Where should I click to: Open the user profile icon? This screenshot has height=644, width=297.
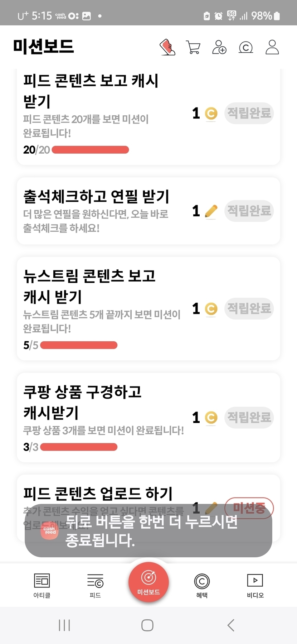click(x=272, y=47)
